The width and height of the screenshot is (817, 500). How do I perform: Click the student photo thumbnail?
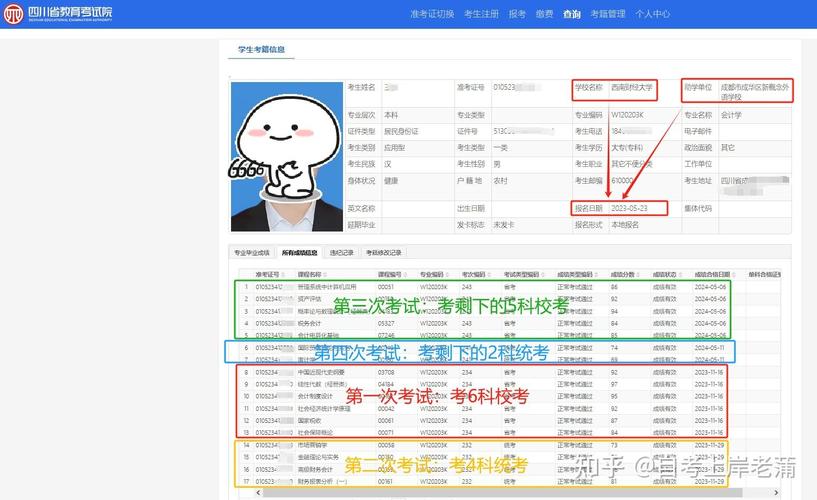[287, 156]
